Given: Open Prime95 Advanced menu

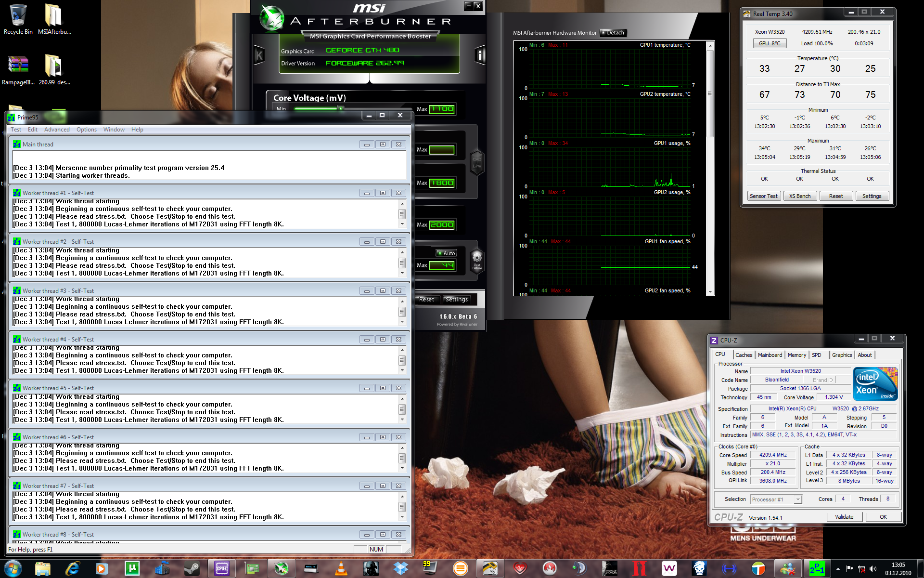Looking at the screenshot, I should [57, 130].
